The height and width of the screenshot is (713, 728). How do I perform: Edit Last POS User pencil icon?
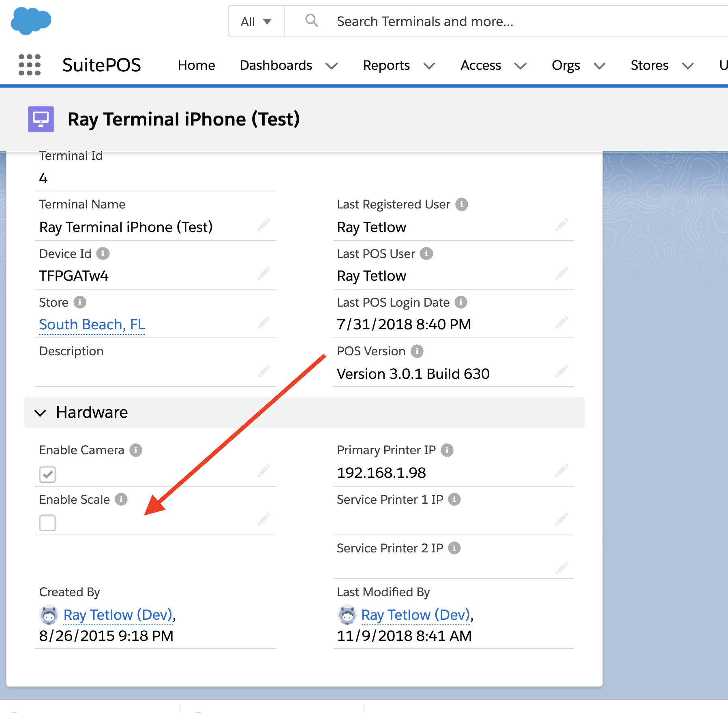coord(562,273)
